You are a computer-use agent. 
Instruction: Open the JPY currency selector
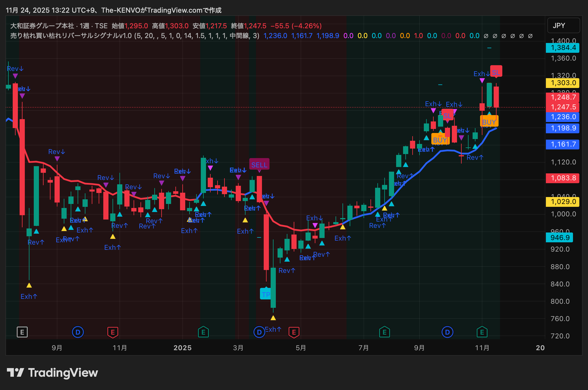tap(563, 25)
